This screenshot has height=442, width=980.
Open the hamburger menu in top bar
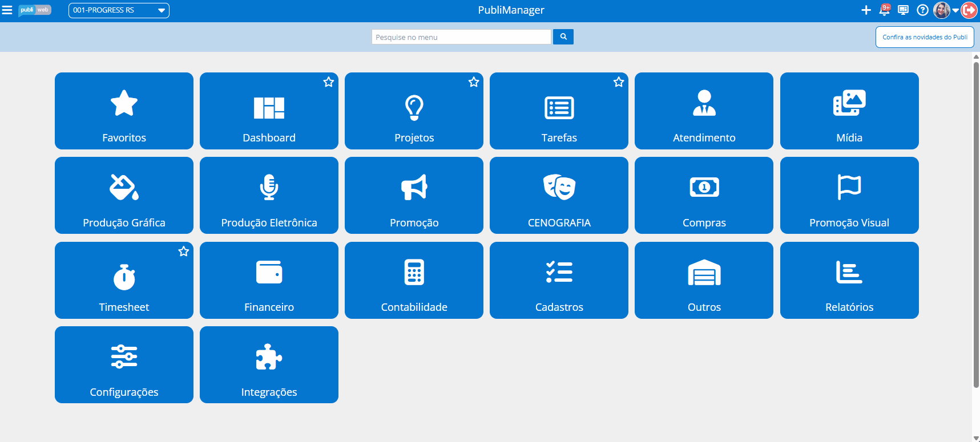(x=7, y=10)
